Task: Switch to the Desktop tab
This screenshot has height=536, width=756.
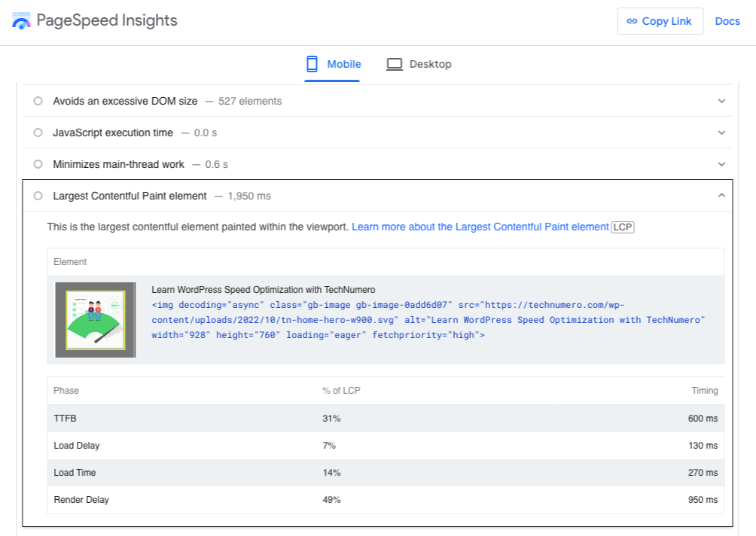Action: tap(419, 64)
